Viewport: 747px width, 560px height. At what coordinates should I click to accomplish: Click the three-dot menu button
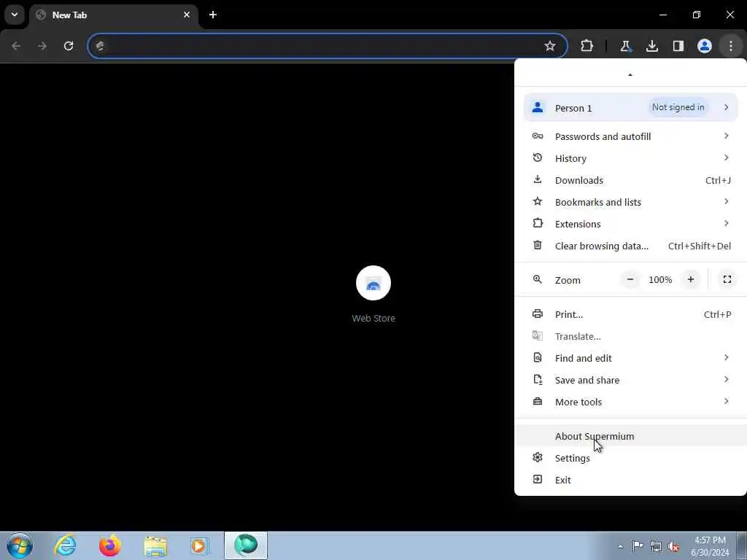pyautogui.click(x=731, y=46)
